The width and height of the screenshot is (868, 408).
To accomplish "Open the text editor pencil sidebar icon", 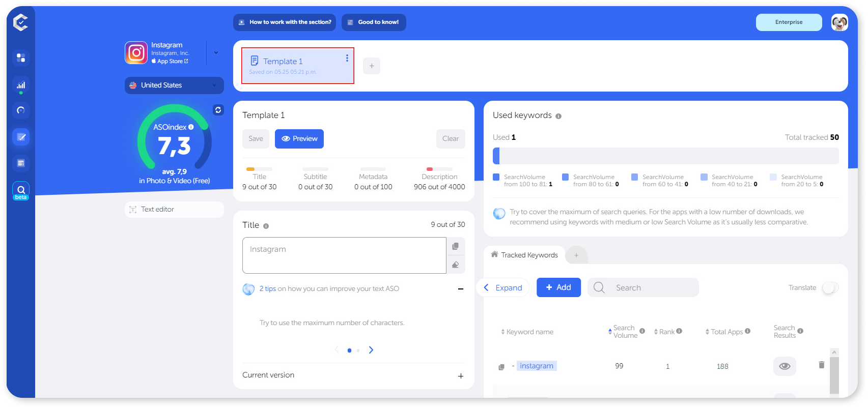I will click(x=21, y=137).
